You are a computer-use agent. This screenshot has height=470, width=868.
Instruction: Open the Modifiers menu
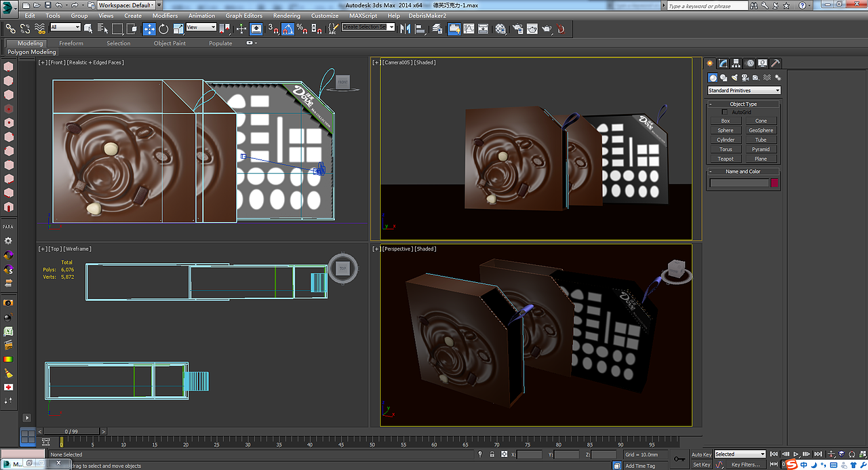pyautogui.click(x=165, y=16)
